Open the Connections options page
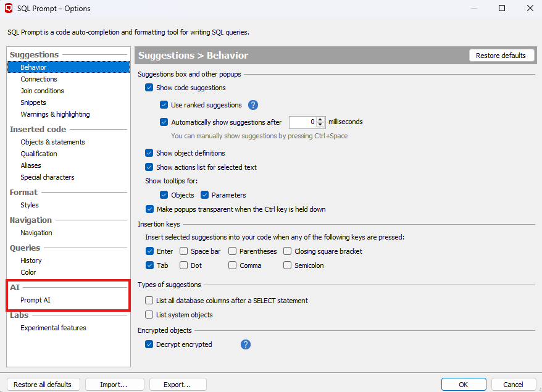 click(39, 79)
